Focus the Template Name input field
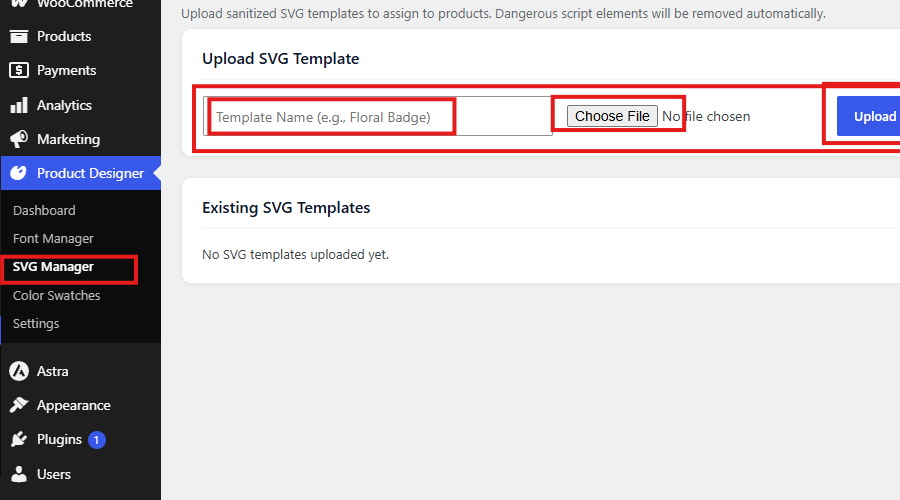 point(378,116)
